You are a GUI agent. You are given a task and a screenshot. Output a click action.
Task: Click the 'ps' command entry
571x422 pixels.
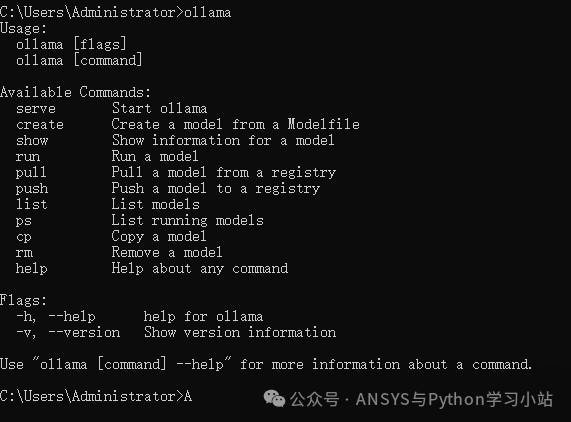click(x=24, y=221)
